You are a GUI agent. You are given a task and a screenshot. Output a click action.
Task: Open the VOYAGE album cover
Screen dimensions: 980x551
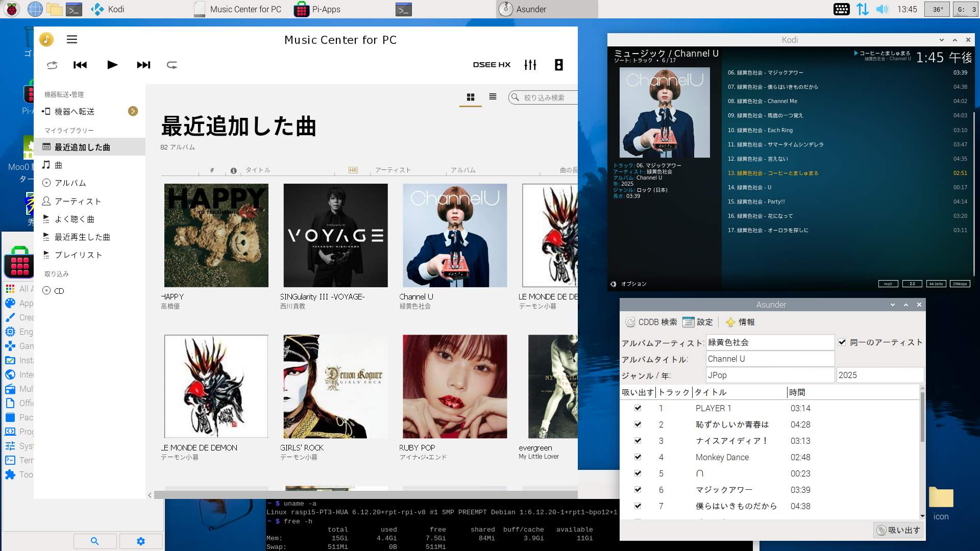click(335, 235)
